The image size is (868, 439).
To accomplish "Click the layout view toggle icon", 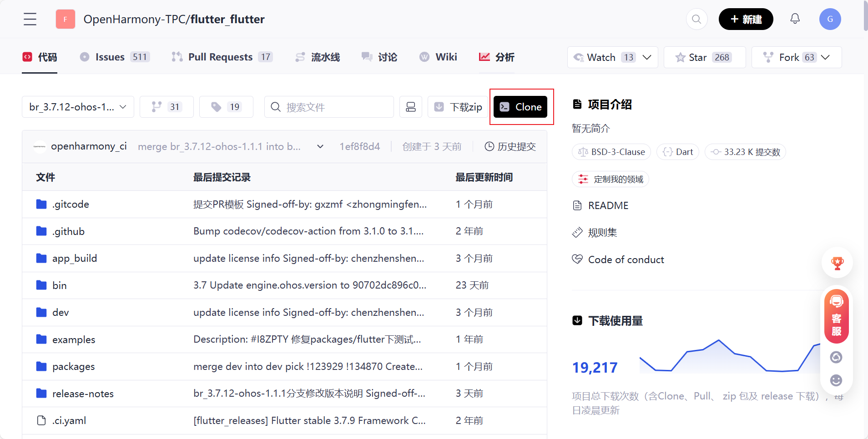I will click(x=411, y=107).
